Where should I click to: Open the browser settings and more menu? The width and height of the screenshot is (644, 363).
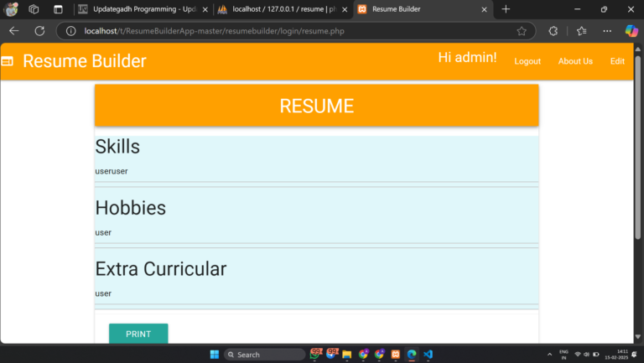[x=607, y=31]
